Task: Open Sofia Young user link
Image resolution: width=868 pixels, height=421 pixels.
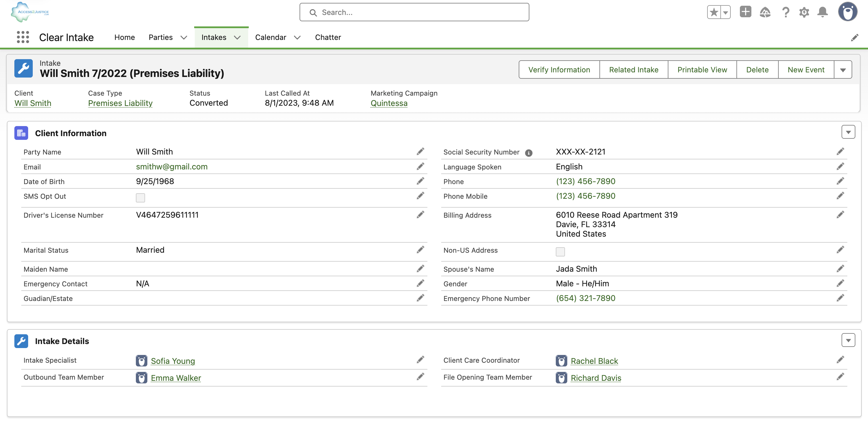Action: [173, 361]
